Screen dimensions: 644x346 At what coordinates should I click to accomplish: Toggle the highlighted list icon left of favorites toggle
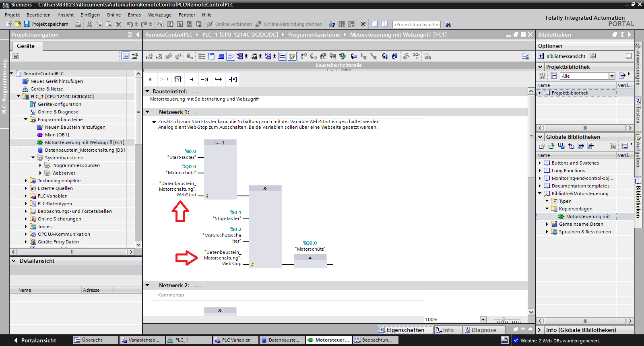coord(283,56)
